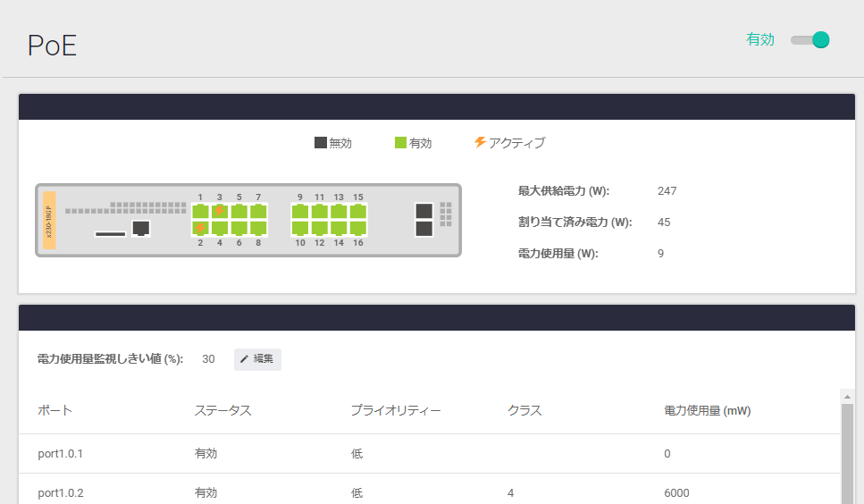Toggle the PoE 有効 switch off

(810, 40)
